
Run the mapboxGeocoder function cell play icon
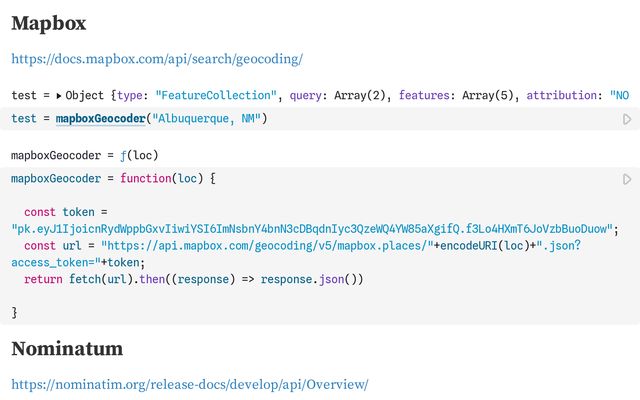[627, 179]
